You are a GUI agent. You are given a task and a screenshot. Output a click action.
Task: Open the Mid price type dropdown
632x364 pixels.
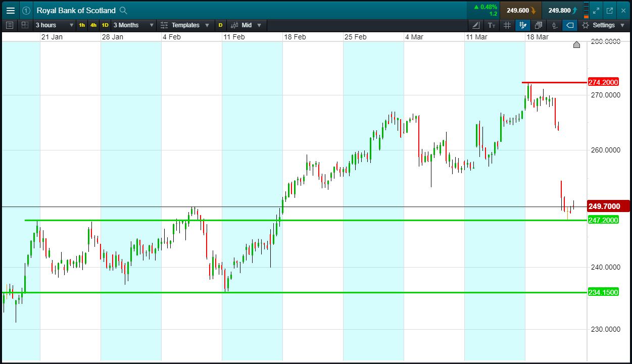click(x=247, y=25)
